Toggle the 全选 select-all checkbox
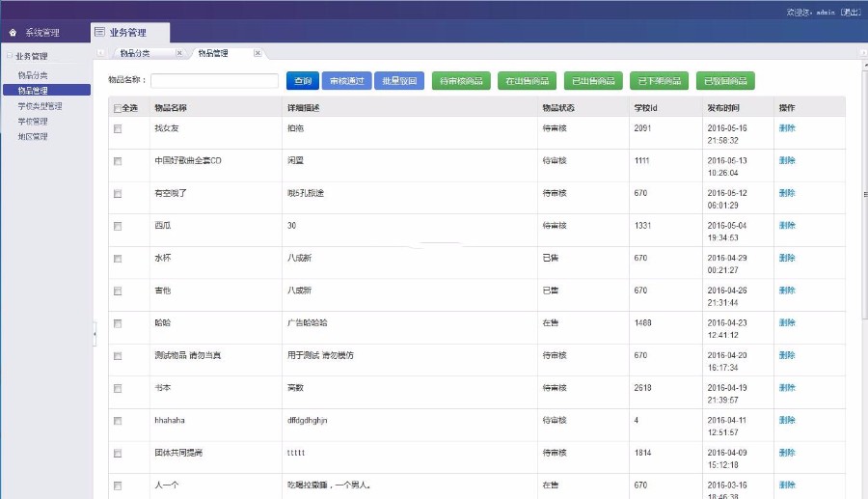The height and width of the screenshot is (499, 868). [x=118, y=108]
